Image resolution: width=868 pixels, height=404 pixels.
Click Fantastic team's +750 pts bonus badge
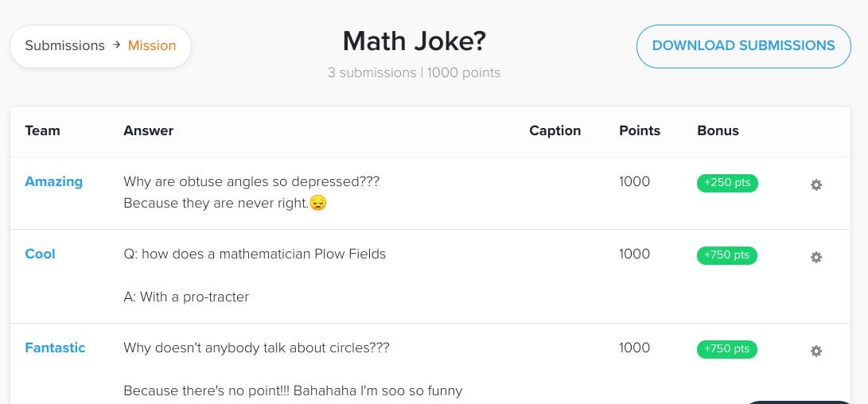pyautogui.click(x=727, y=349)
